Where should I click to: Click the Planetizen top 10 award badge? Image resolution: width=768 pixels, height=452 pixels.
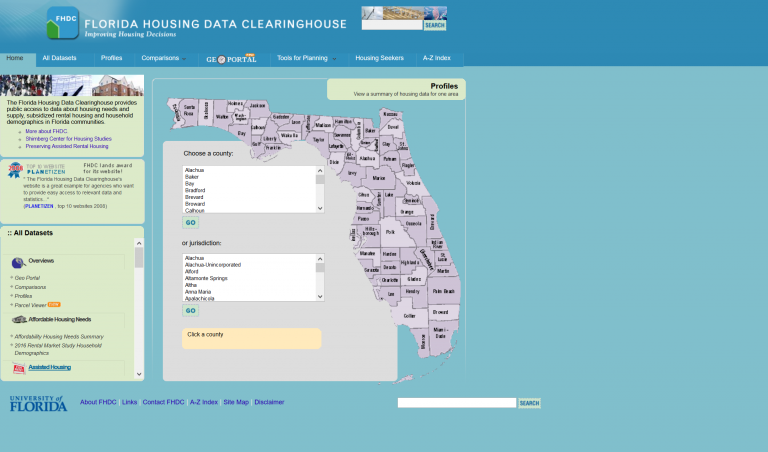tap(16, 170)
